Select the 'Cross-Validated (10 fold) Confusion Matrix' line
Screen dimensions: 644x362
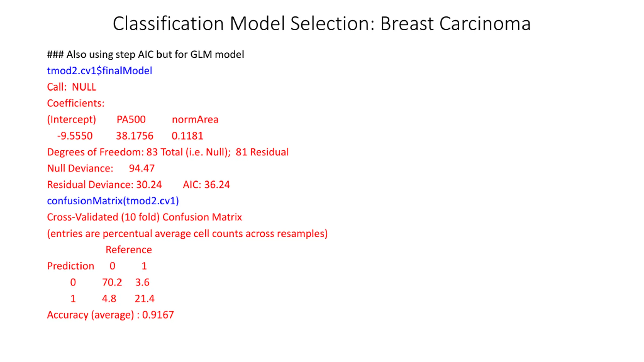[144, 217]
